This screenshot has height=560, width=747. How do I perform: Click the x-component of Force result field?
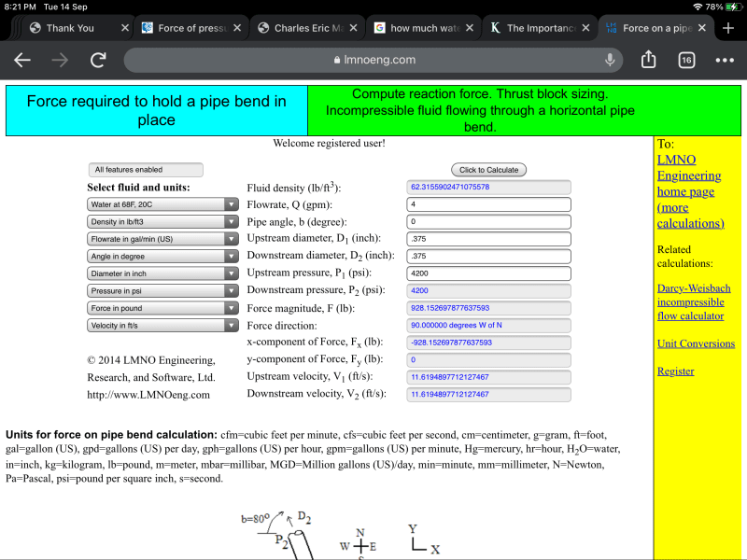point(488,343)
